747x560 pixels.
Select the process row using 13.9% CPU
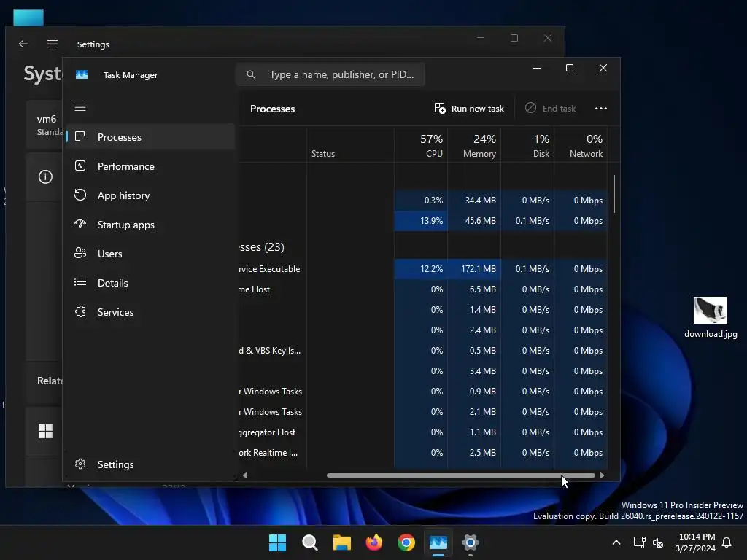[423, 221]
